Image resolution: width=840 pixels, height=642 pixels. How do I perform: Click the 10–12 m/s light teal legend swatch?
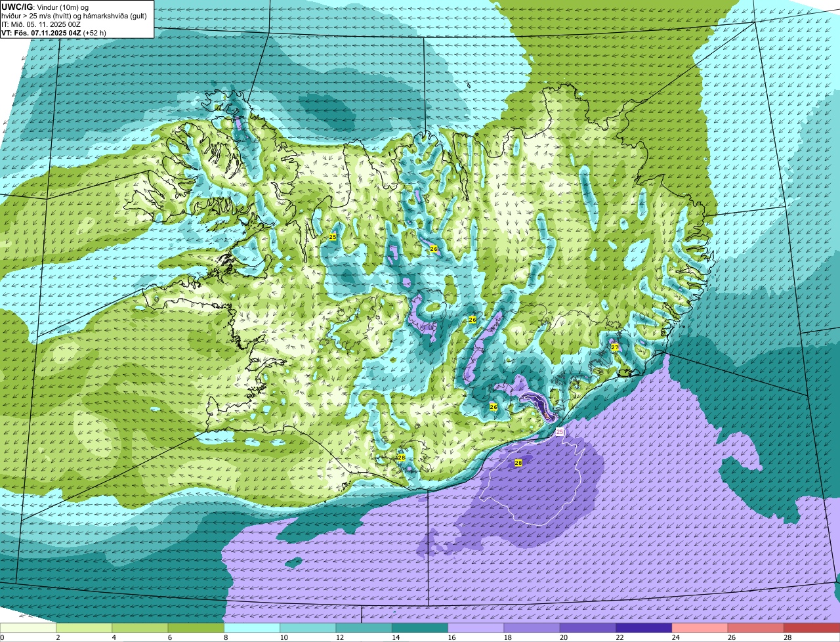pyautogui.click(x=308, y=628)
